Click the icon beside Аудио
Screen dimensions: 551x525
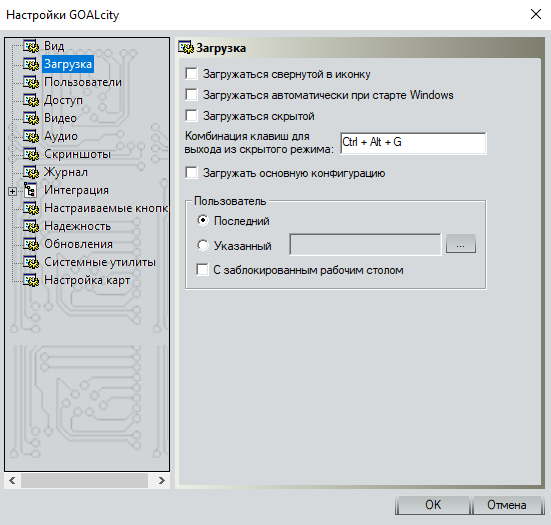click(31, 136)
